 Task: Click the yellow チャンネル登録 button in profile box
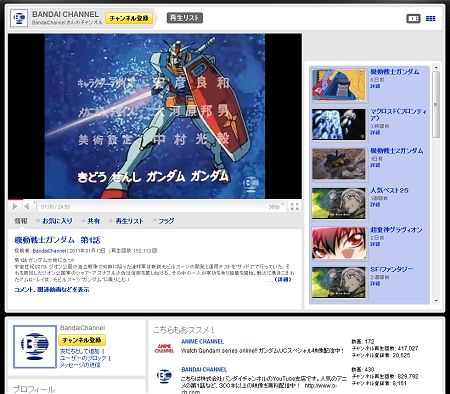[82, 340]
